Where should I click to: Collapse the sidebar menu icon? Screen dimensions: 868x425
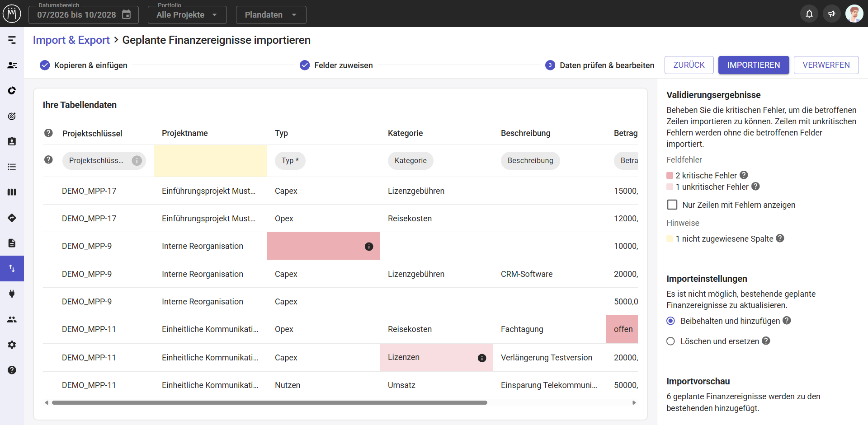pos(12,40)
